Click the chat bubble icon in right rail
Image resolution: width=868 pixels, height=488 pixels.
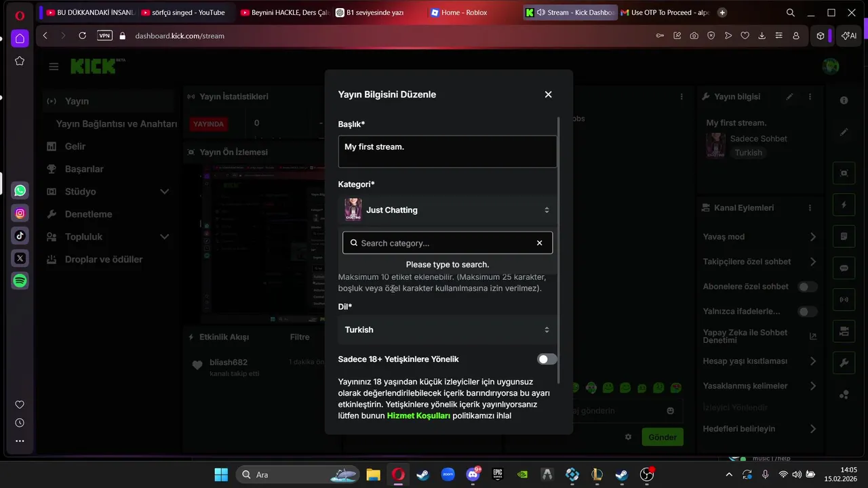[844, 268]
